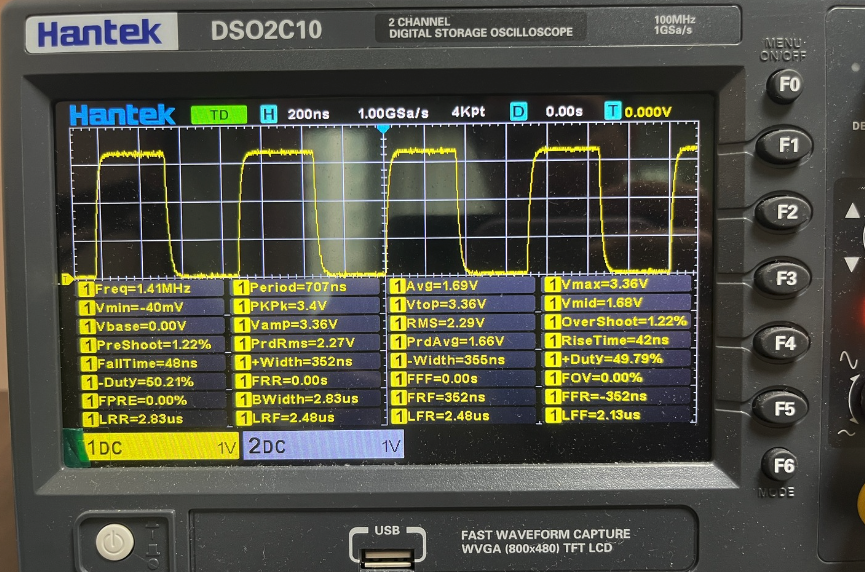
Task: Click the FOV=0.00% measurement
Action: pos(618,378)
